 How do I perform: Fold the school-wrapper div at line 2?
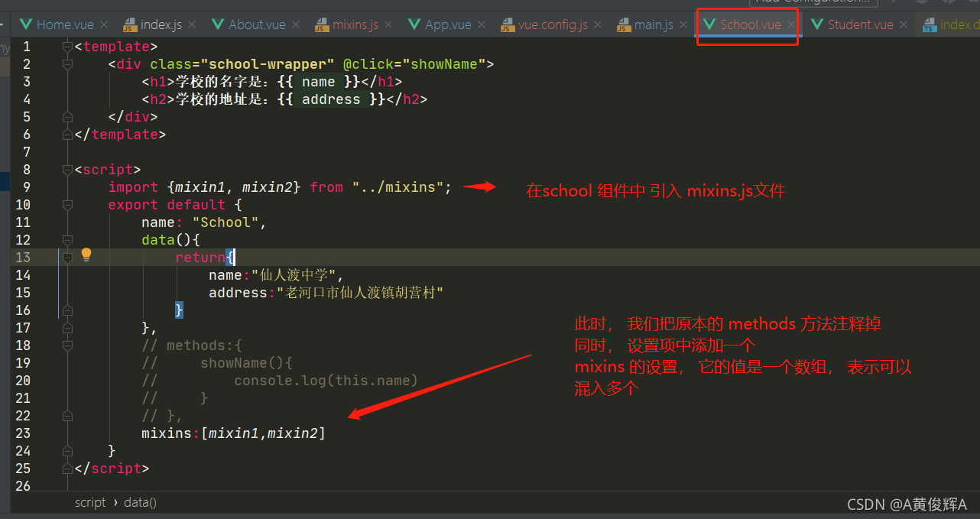click(67, 65)
